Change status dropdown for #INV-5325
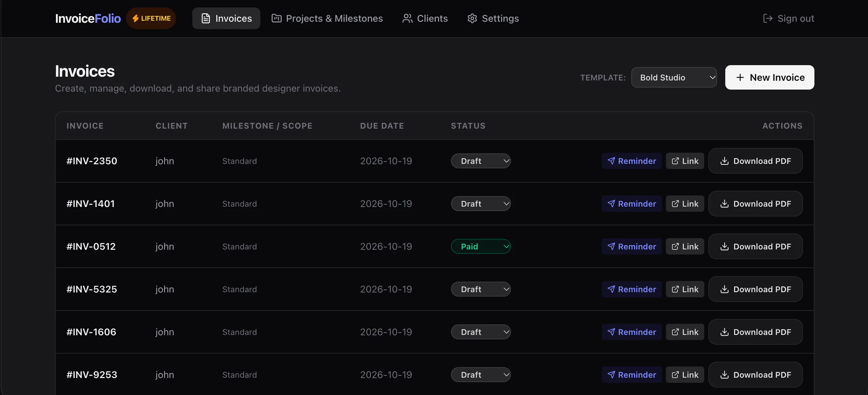The width and height of the screenshot is (868, 395). click(x=481, y=289)
